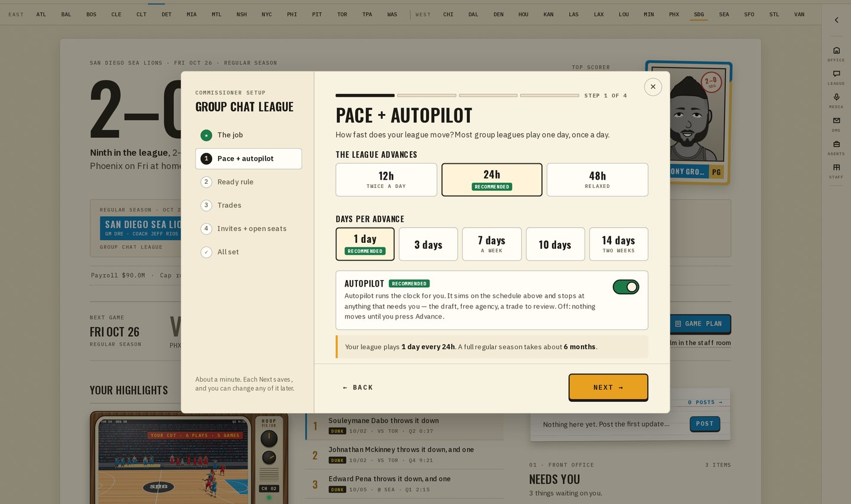
Task: Turn off the Autopilot switch
Action: [x=626, y=287]
